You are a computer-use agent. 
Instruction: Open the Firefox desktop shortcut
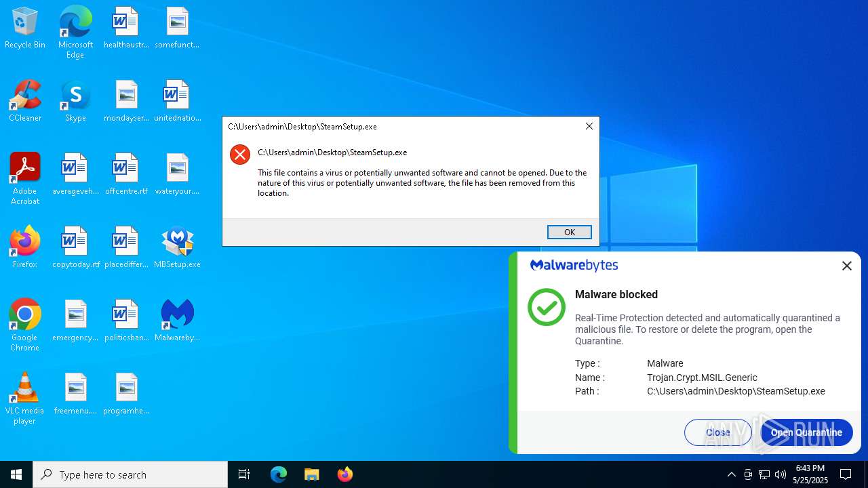[x=25, y=247]
